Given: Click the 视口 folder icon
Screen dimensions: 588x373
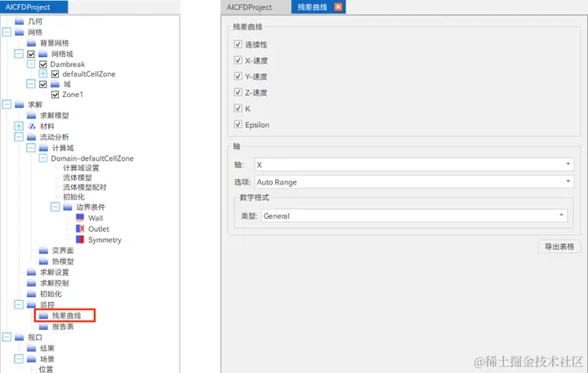Looking at the screenshot, I should 20,337.
